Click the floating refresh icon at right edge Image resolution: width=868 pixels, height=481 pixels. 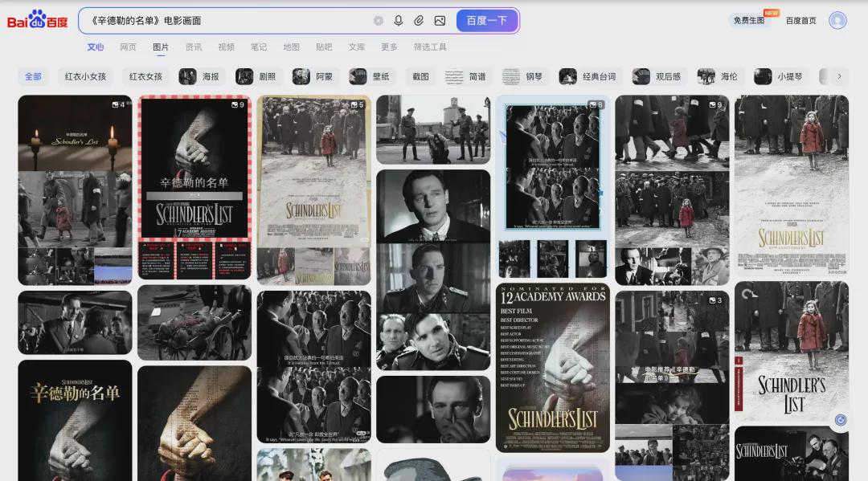click(841, 420)
